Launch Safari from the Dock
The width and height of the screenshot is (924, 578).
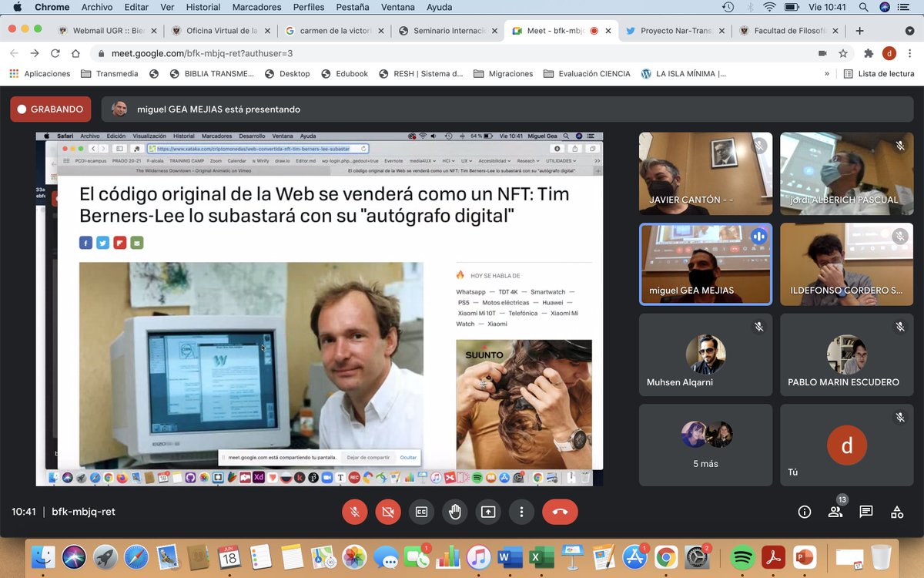click(x=136, y=556)
